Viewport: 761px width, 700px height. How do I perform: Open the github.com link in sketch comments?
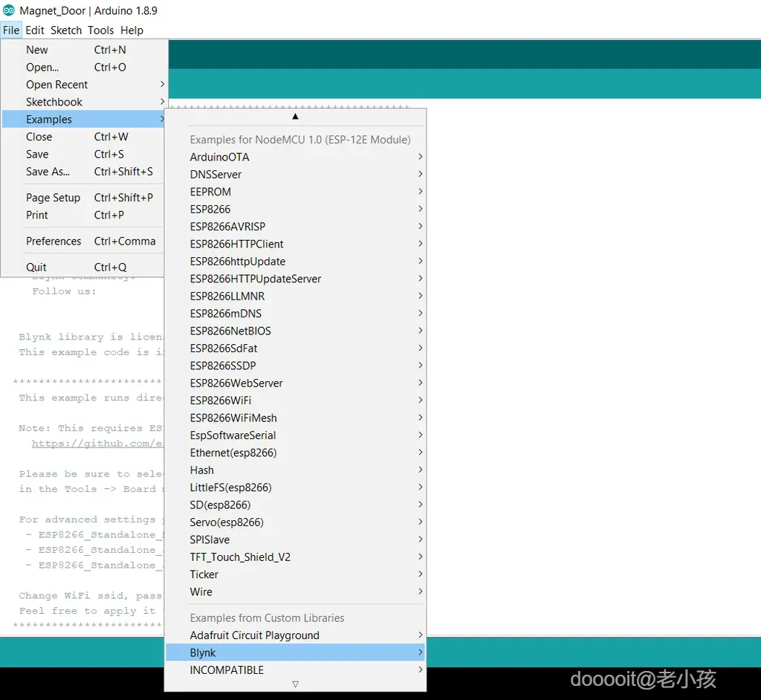coord(97,443)
